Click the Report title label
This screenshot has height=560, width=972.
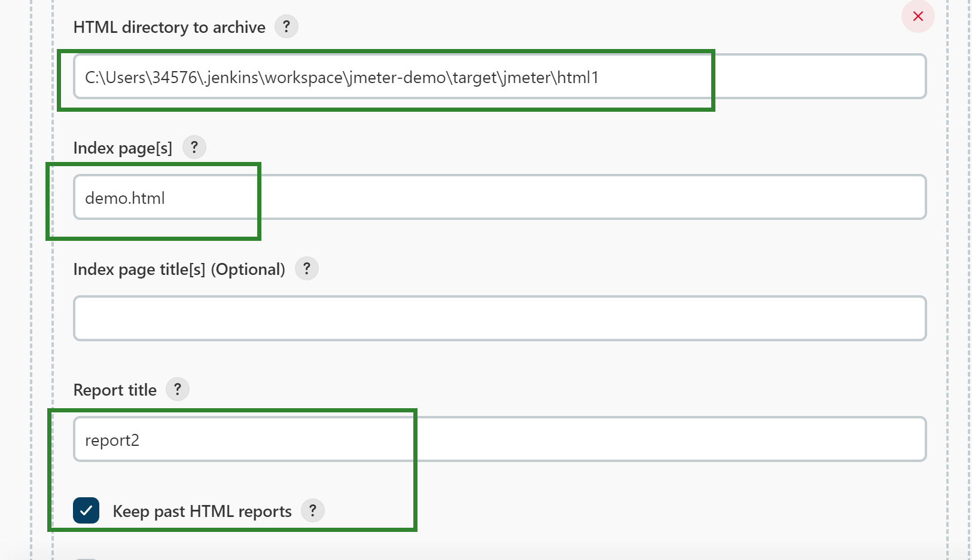pos(115,390)
